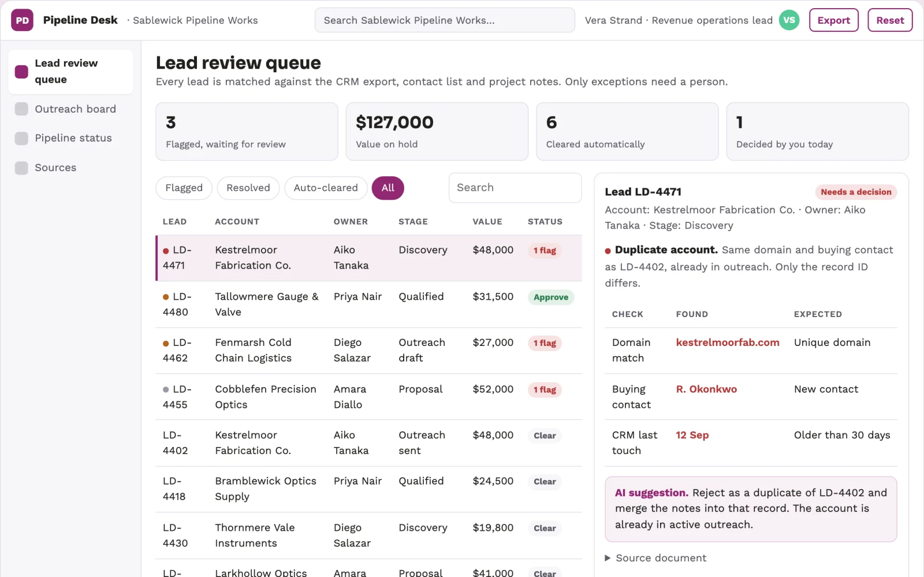
Task: Click the PD Pipeline Desk logo icon
Action: (22, 20)
